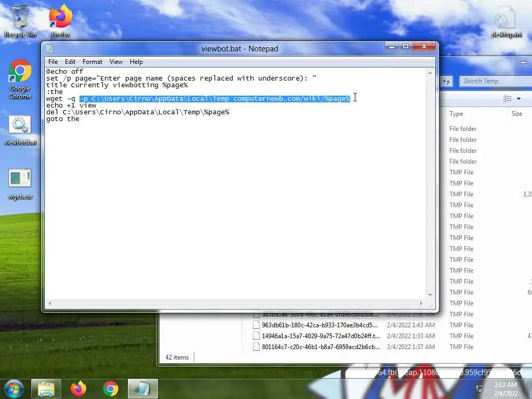Click the Notepad title bar icon

tap(49, 48)
